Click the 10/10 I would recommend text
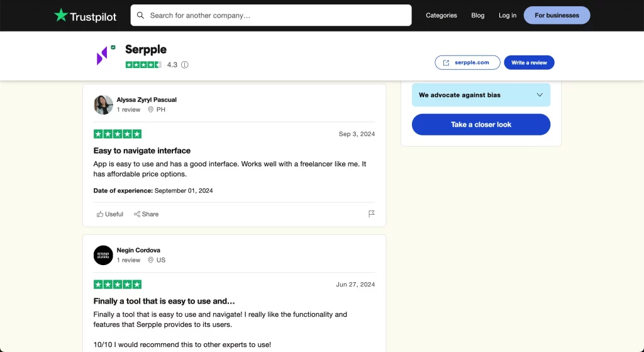Screen dimensions: 644x352 pos(182,344)
